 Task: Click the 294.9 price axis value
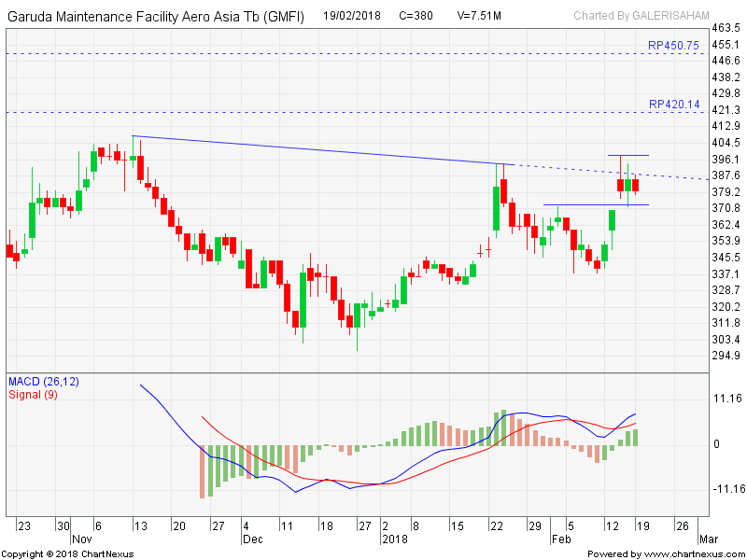point(726,356)
